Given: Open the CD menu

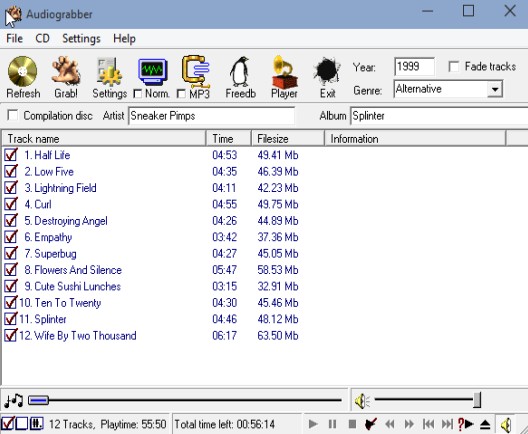Looking at the screenshot, I should [x=42, y=38].
